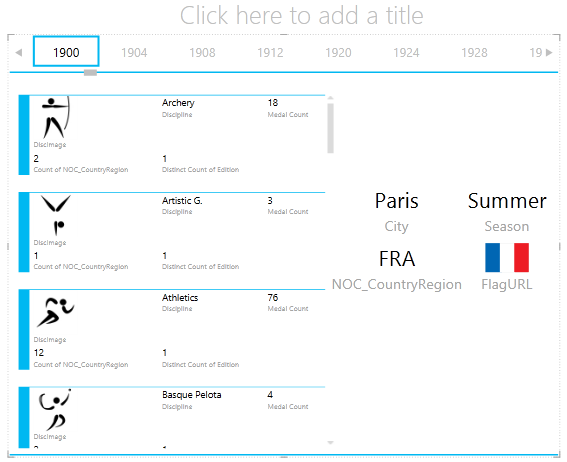Click the Basque Pelota pictogram
This screenshot has height=462, width=567.
tap(55, 410)
